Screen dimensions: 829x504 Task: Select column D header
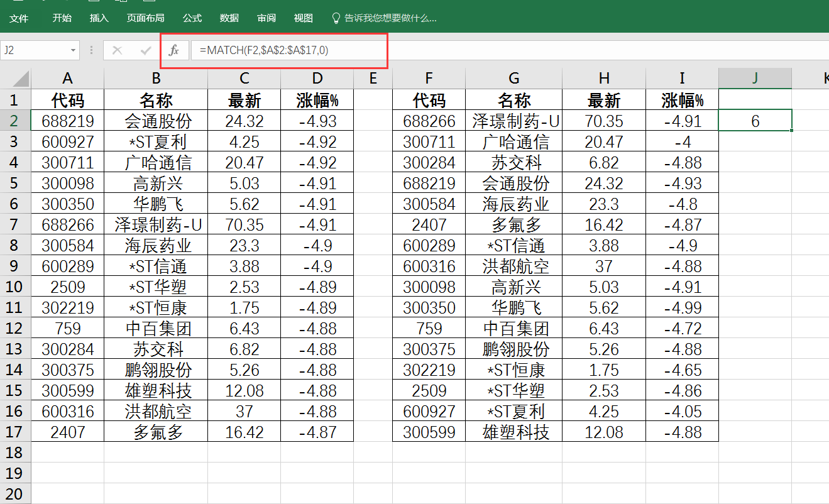[317, 79]
